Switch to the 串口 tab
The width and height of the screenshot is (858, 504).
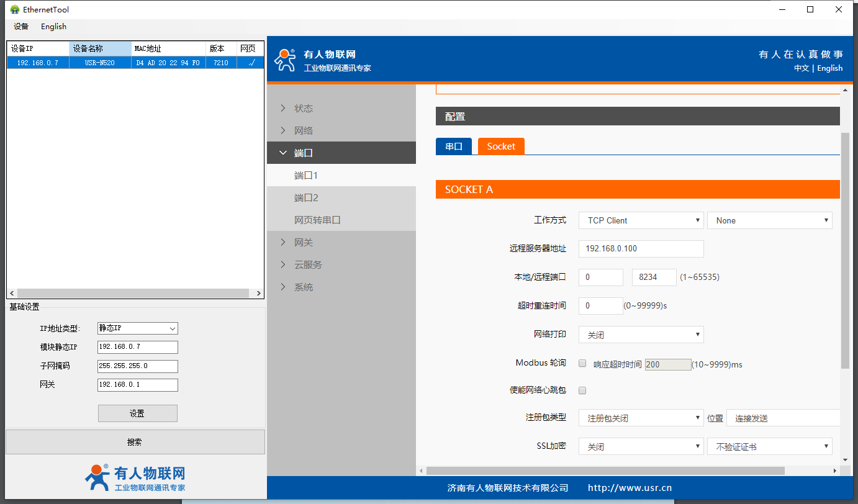pos(454,146)
